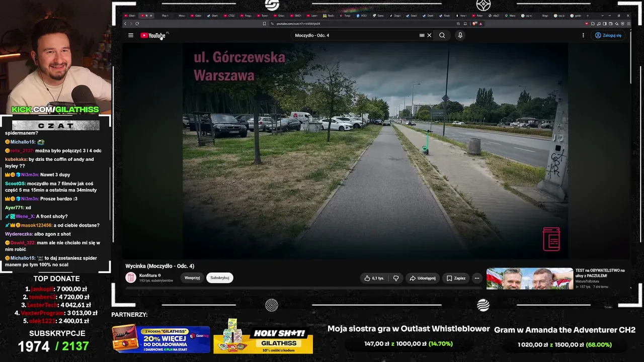This screenshot has height=362, width=644.
Task: Open the media control music note icon
Action: pyautogui.click(x=598, y=24)
